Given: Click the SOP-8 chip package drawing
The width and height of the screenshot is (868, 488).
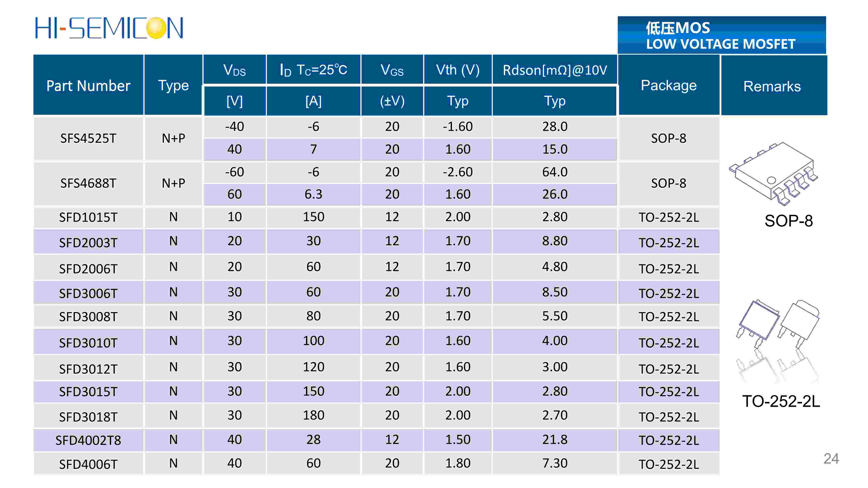Looking at the screenshot, I should coord(774,173).
